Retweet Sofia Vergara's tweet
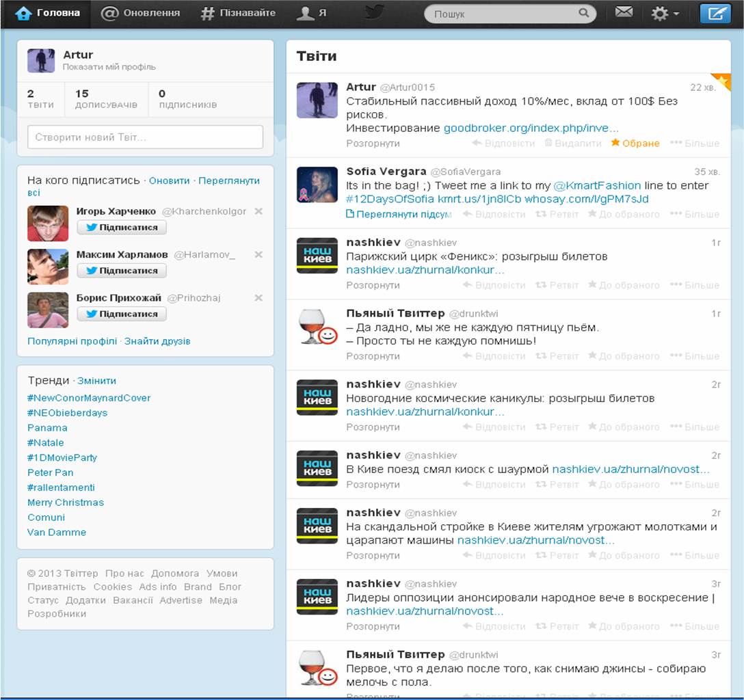Viewport: 744px width, 700px height. pos(557,215)
